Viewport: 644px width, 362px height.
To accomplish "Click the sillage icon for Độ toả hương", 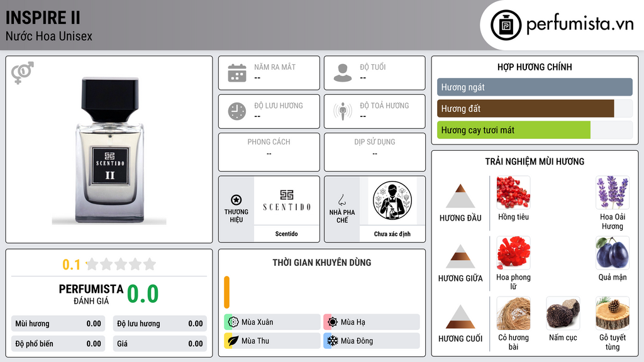I will tap(343, 111).
